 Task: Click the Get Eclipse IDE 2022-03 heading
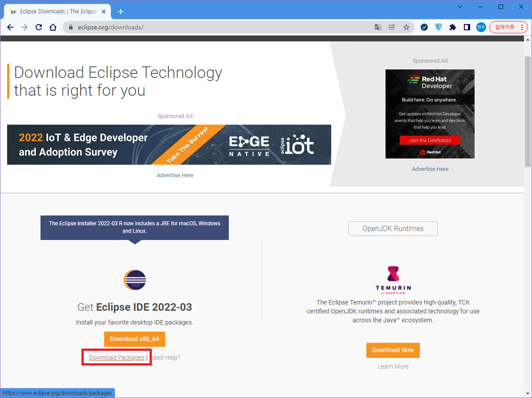pyautogui.click(x=135, y=307)
